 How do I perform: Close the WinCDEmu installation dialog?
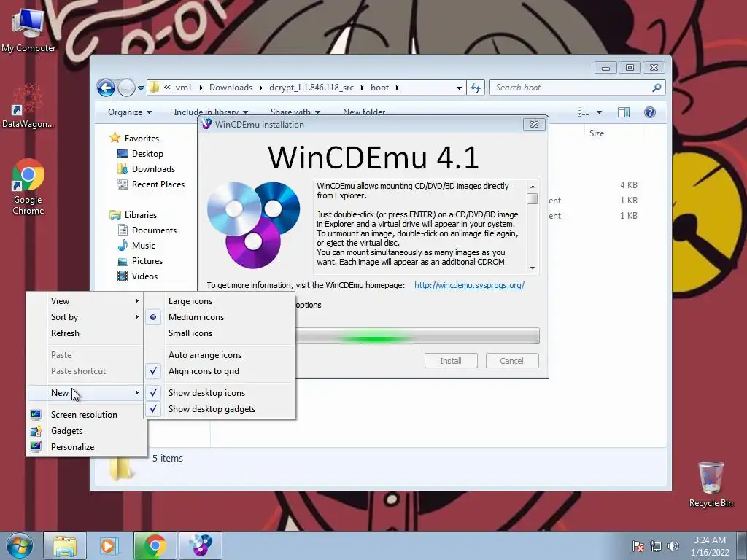click(534, 124)
